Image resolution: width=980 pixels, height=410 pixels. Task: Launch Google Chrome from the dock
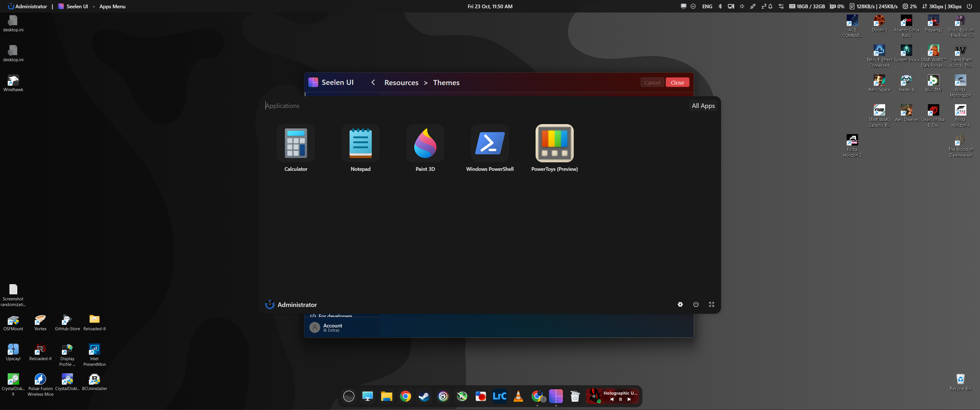[x=405, y=396]
